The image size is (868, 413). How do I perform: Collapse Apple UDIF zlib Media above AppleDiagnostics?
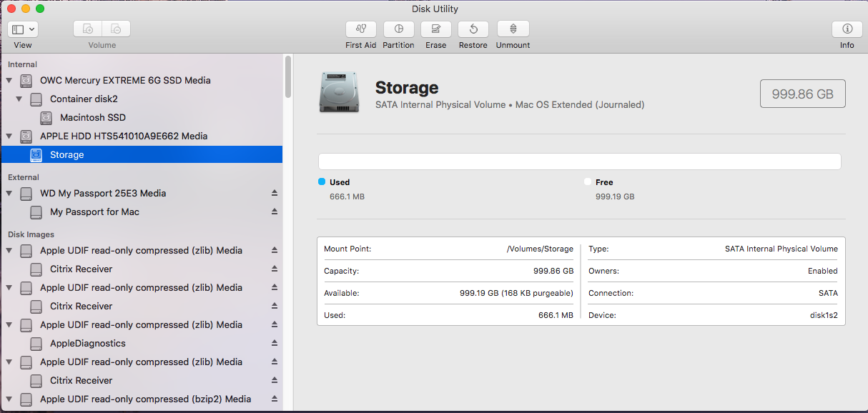click(9, 325)
